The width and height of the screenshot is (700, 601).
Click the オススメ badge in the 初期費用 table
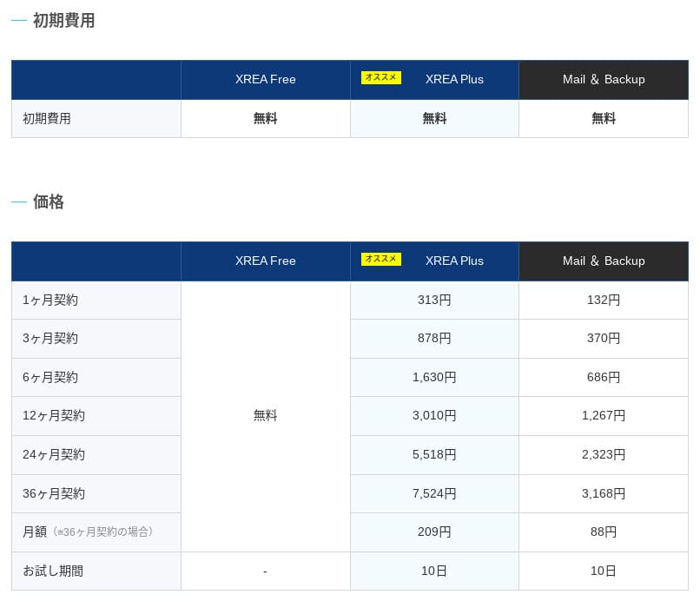point(380,78)
